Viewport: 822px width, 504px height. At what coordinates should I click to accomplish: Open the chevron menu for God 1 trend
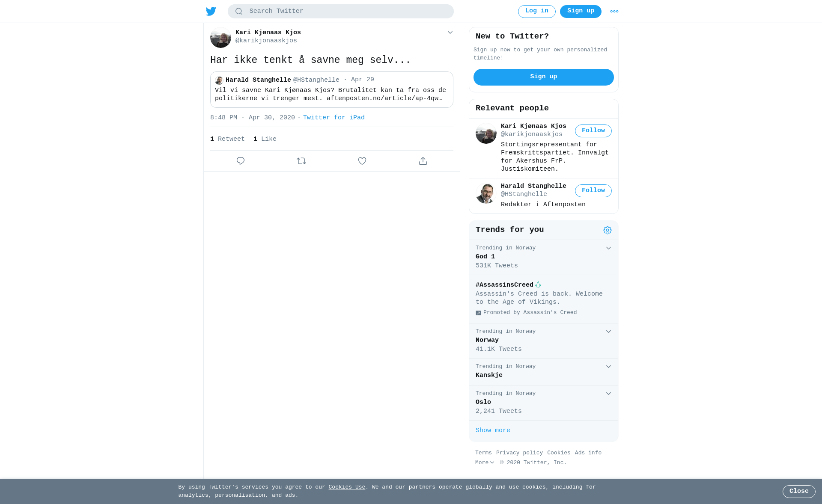[x=608, y=248]
